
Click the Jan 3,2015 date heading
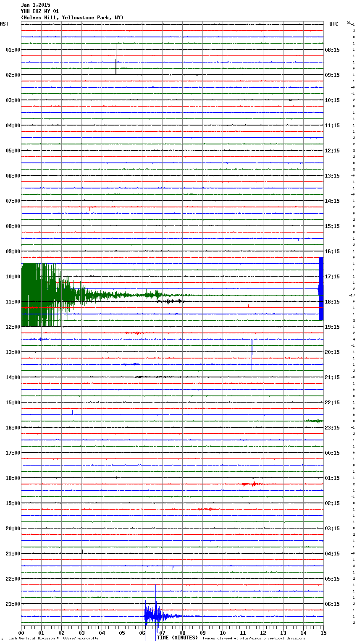(35, 5)
